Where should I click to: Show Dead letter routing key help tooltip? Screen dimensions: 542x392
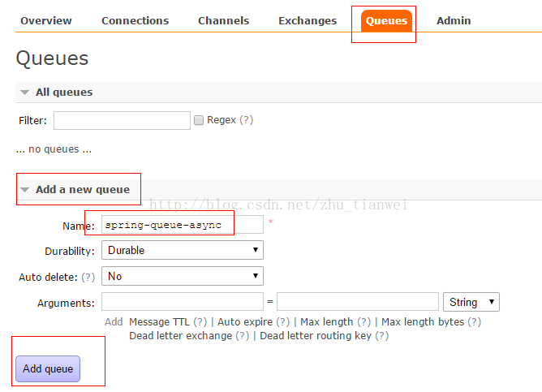(x=382, y=336)
